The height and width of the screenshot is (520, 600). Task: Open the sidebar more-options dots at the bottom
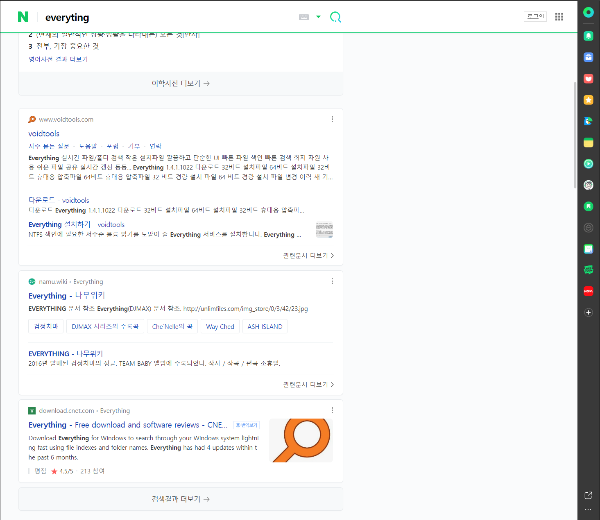589,510
